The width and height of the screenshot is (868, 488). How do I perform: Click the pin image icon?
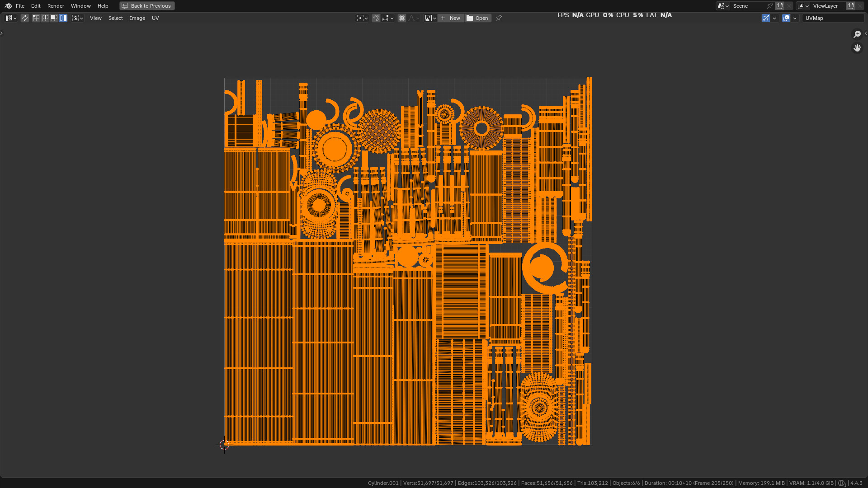(499, 18)
